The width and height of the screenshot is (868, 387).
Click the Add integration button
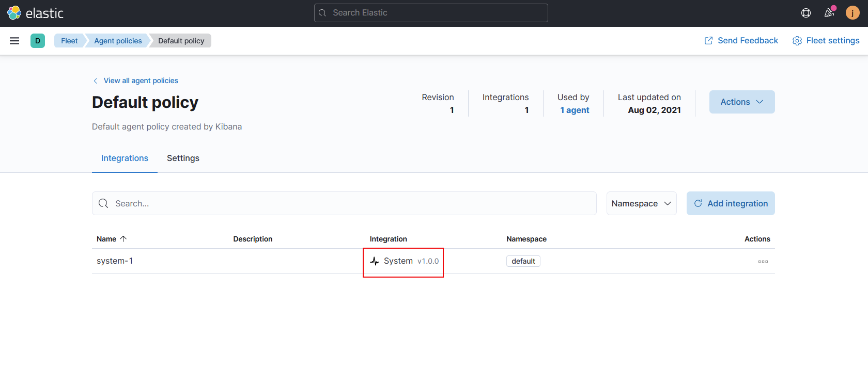tap(731, 203)
